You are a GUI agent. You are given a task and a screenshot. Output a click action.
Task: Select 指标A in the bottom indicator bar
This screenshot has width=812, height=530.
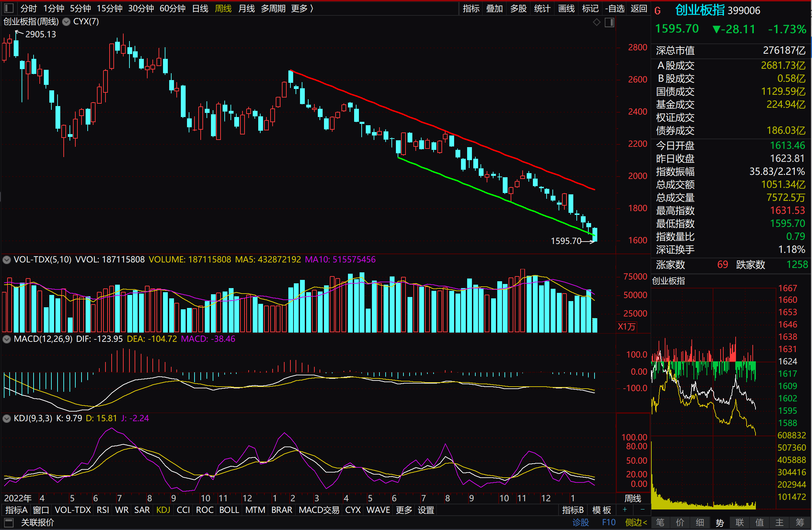pyautogui.click(x=16, y=510)
